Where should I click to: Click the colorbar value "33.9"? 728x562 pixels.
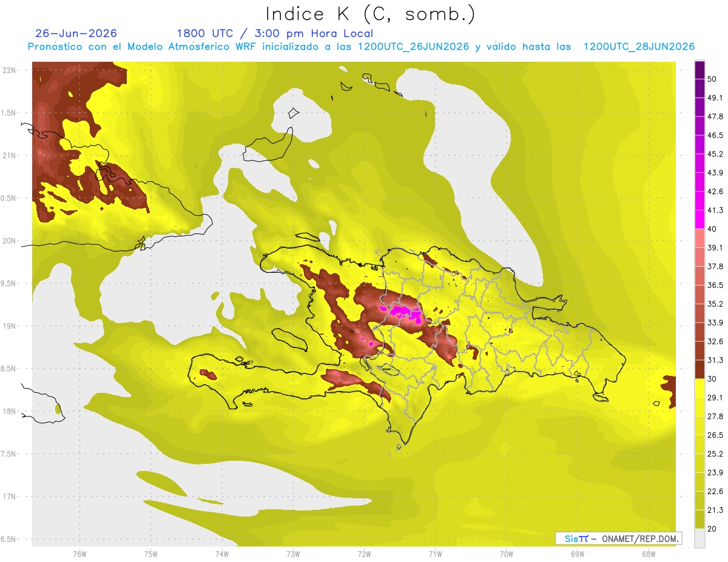pyautogui.click(x=715, y=323)
